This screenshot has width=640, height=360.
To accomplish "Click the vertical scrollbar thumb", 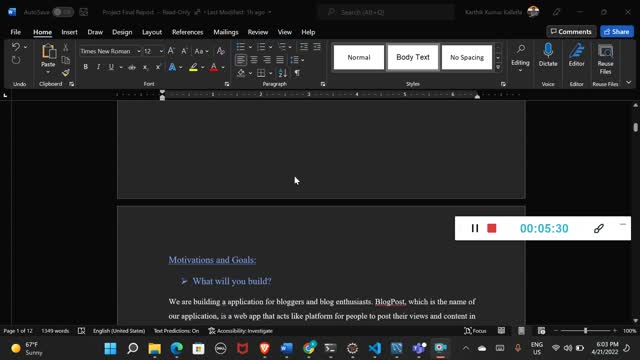I will pos(636,127).
